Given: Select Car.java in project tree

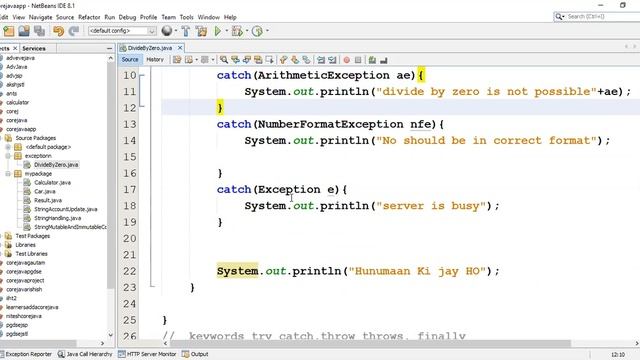Looking at the screenshot, I should pyautogui.click(x=44, y=191).
